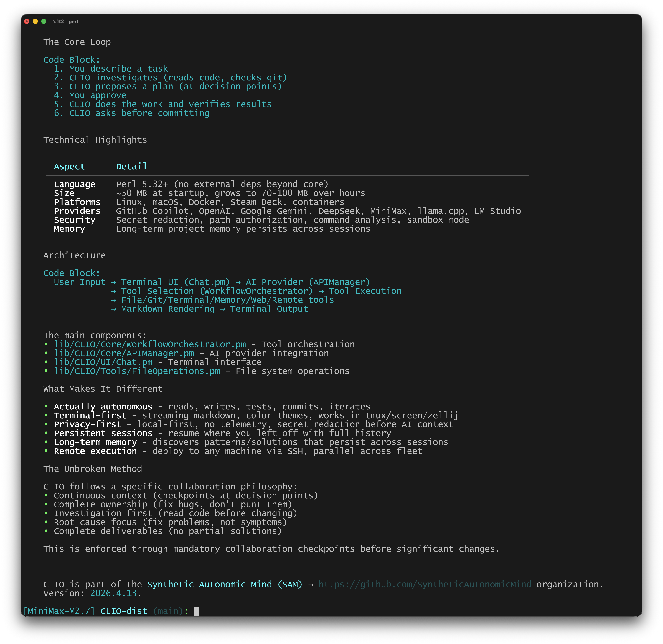Click the CLIO-dist directory name in prompt

coord(124,611)
